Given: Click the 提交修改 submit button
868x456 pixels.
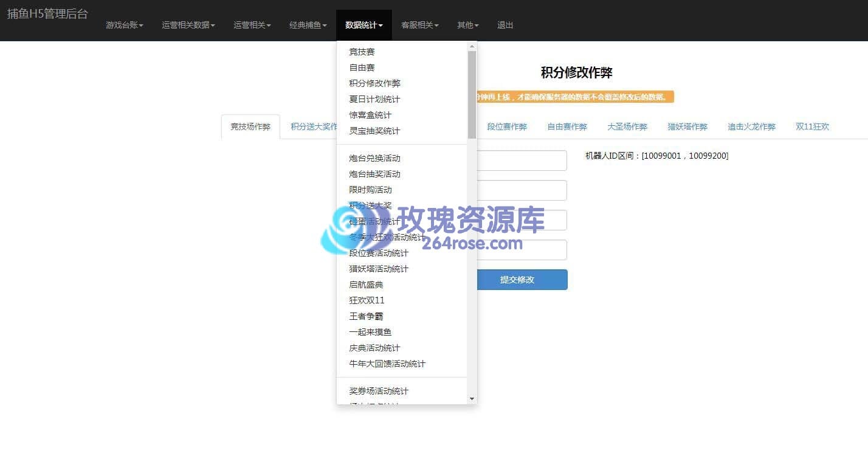Looking at the screenshot, I should click(522, 280).
